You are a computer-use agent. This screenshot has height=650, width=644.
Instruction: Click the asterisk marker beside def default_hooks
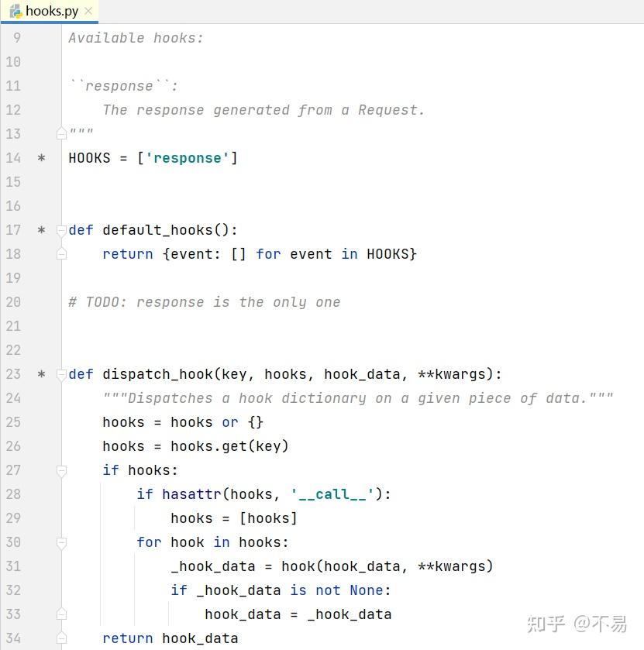click(42, 229)
